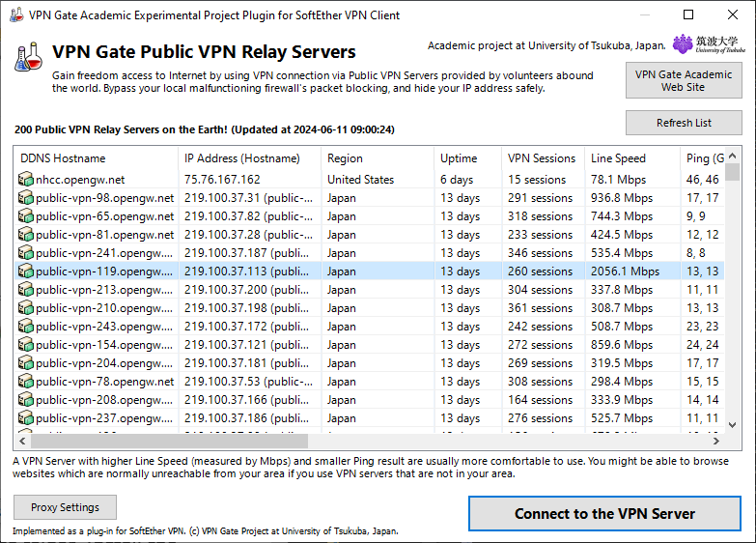This screenshot has width=756, height=543.
Task: Select IP 219.100.37.121 cell
Action: [246, 345]
